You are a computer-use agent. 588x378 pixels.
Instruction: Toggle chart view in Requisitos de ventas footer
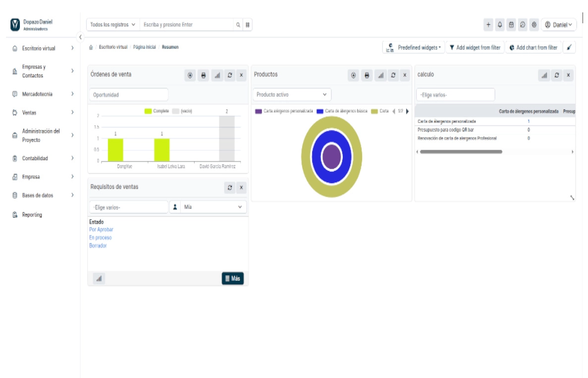click(99, 279)
